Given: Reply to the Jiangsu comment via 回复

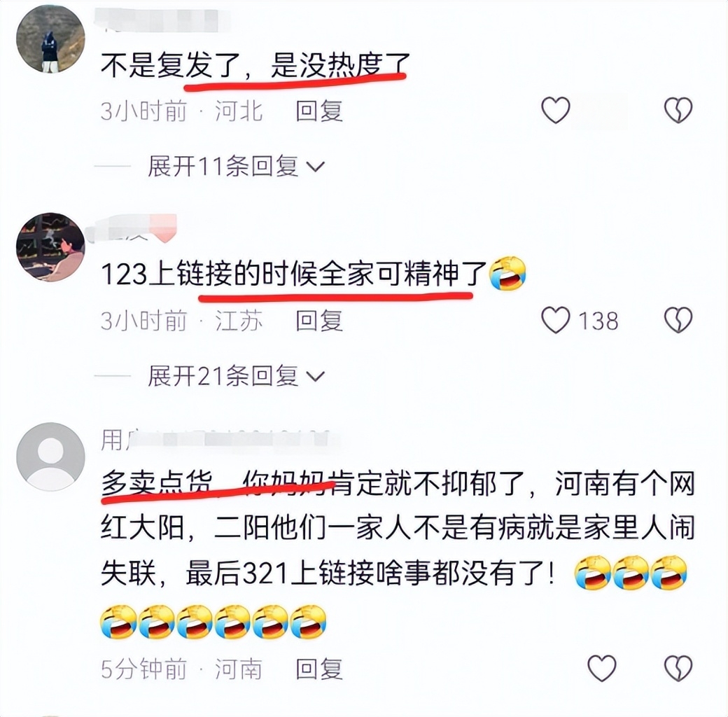Looking at the screenshot, I should pyautogui.click(x=319, y=321).
